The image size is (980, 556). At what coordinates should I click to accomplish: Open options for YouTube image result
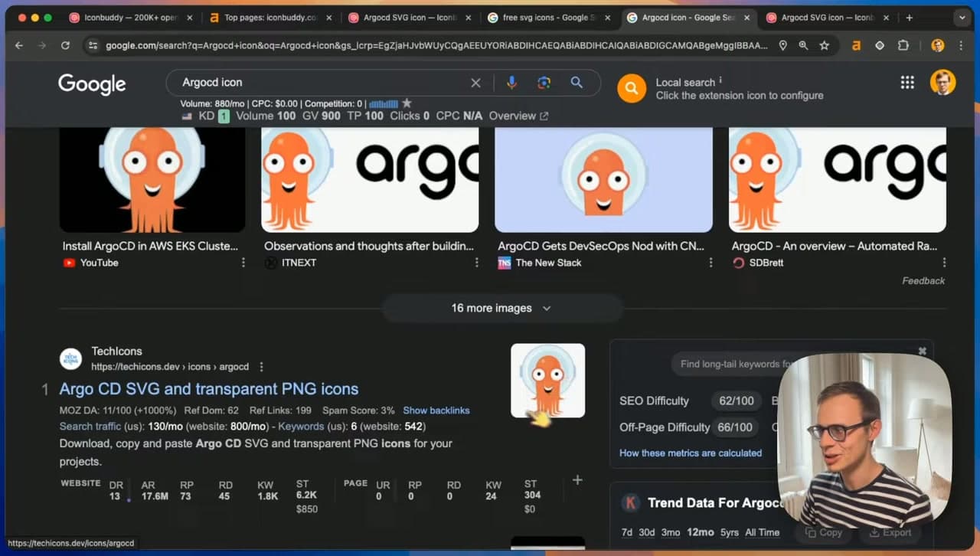click(243, 263)
